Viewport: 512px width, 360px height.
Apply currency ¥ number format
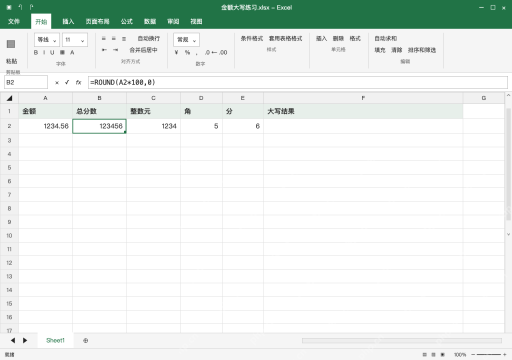pyautogui.click(x=176, y=52)
